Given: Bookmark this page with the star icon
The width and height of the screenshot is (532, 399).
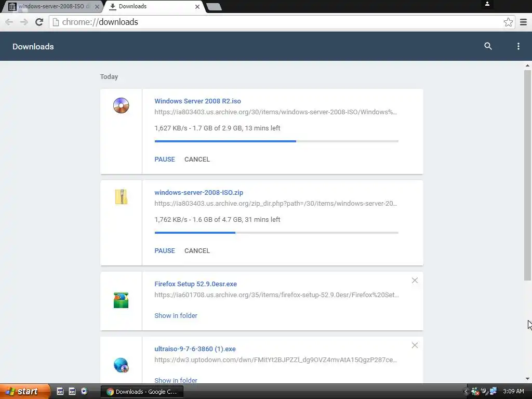Looking at the screenshot, I should pyautogui.click(x=508, y=22).
